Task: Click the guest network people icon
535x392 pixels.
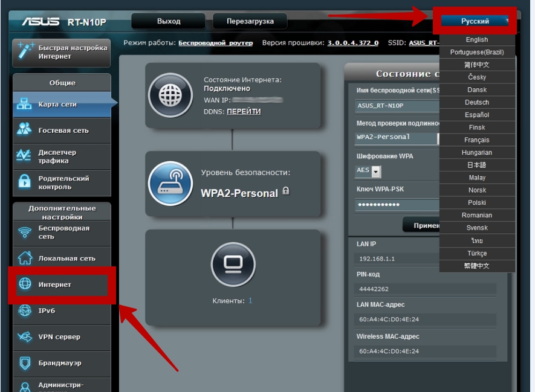Action: click(x=24, y=129)
